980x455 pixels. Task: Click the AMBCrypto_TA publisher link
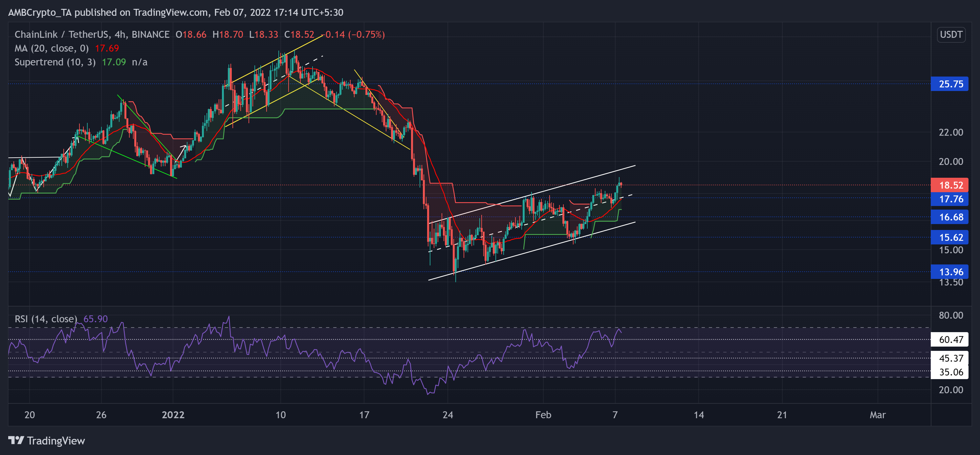38,12
